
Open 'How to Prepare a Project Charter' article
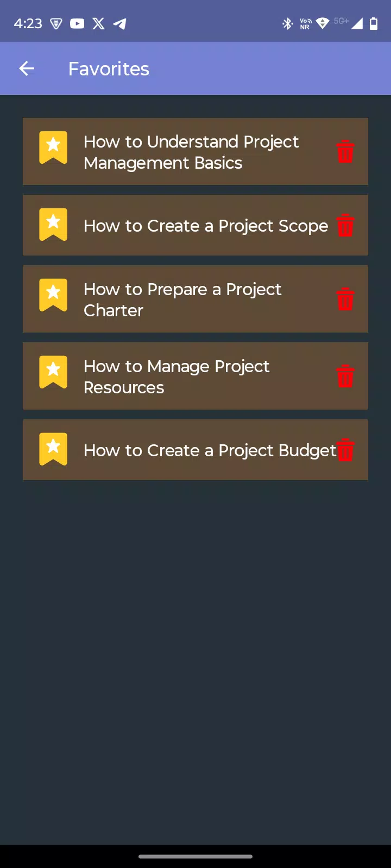[x=182, y=299]
